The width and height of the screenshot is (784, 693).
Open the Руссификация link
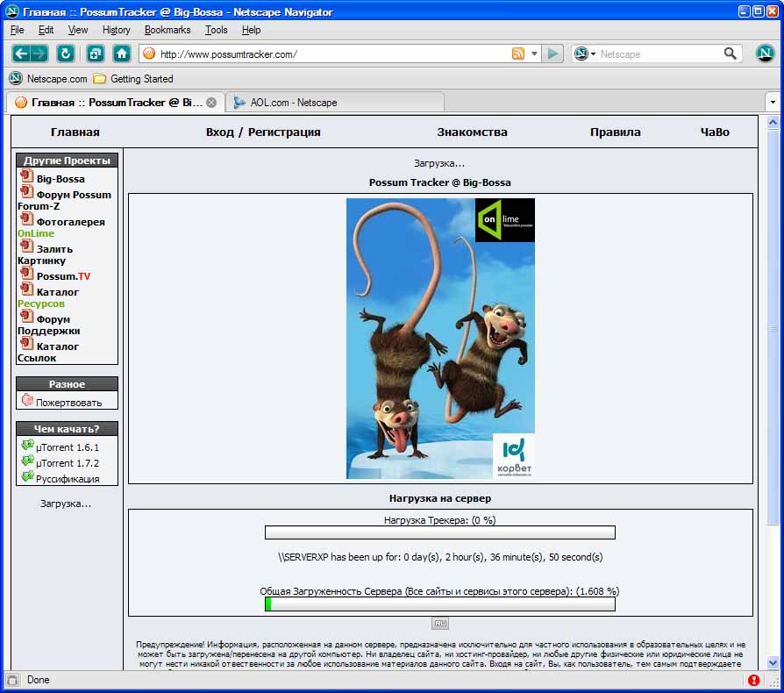click(x=68, y=479)
